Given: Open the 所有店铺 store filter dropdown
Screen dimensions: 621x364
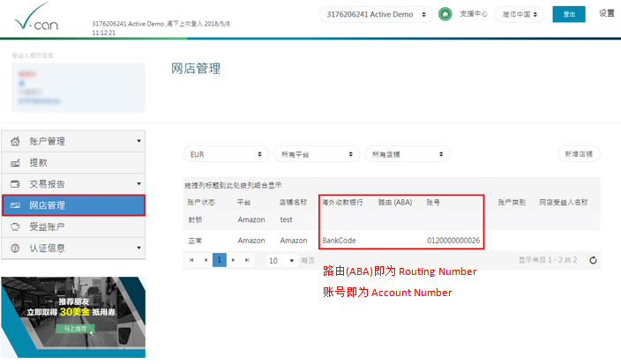Looking at the screenshot, I should (408, 154).
